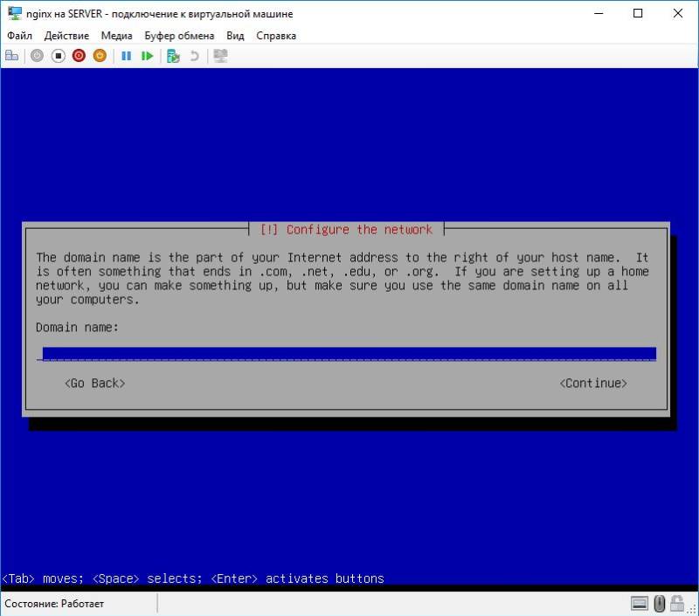Select the Go Back button
The width and height of the screenshot is (699, 616).
tap(95, 383)
